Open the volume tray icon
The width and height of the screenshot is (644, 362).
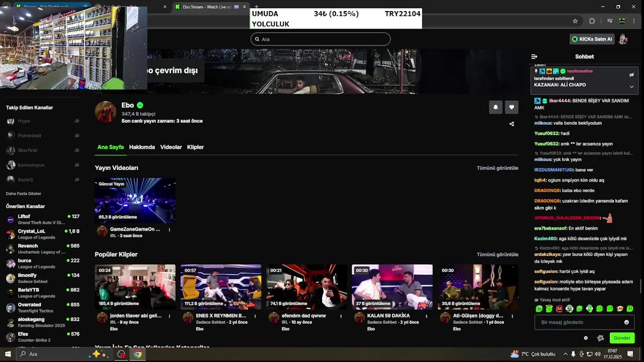597,354
